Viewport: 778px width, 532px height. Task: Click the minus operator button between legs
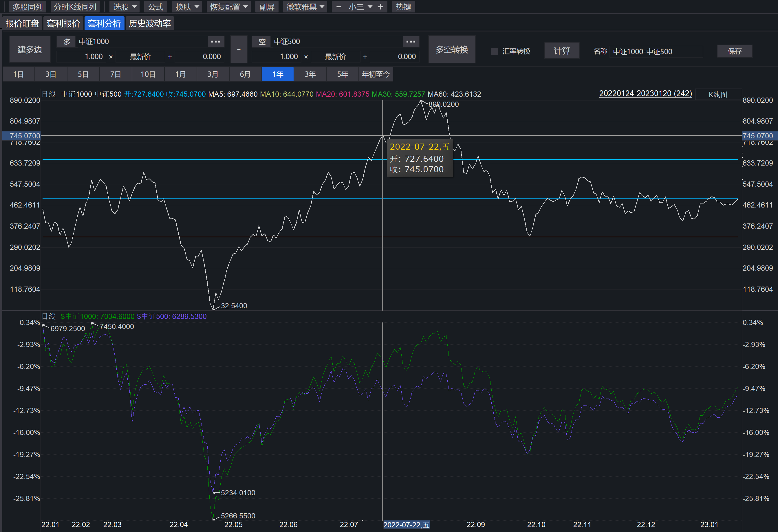pos(239,49)
